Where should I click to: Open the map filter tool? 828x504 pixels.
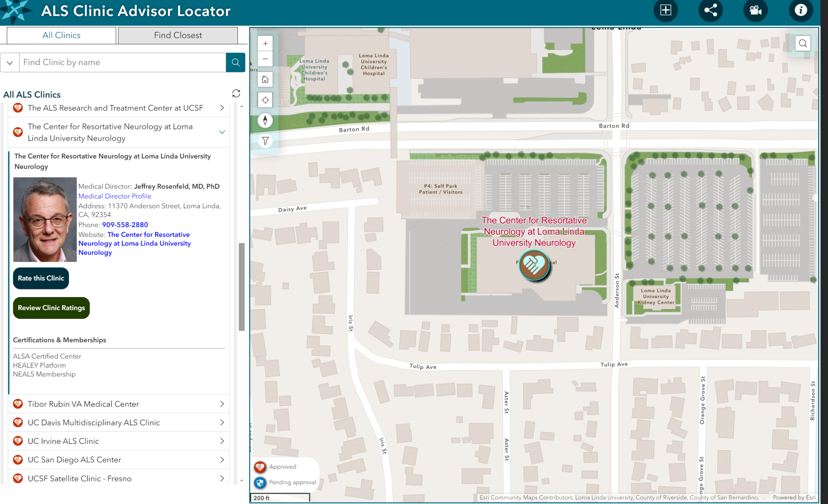point(265,141)
